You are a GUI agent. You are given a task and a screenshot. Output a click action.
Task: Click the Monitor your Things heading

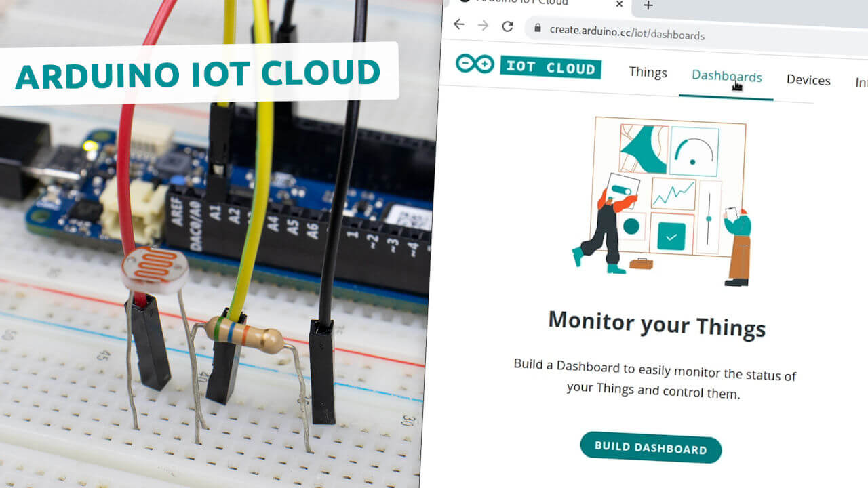657,323
